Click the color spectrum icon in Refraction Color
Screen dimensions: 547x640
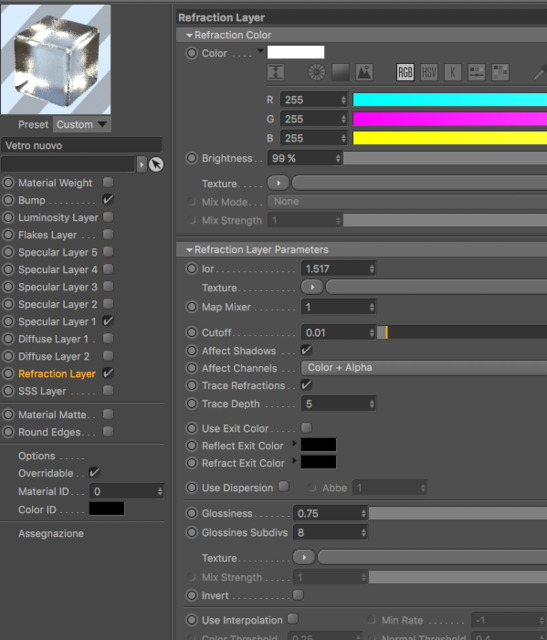pyautogui.click(x=276, y=72)
